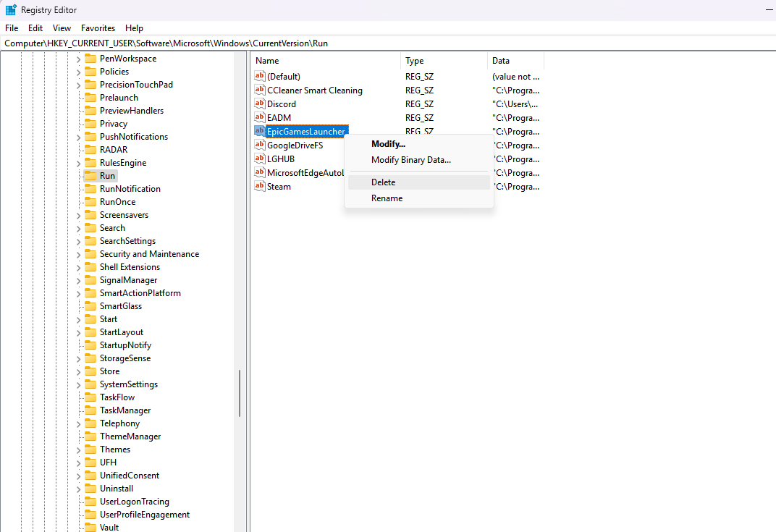Expand the SearchSettings key
The height and width of the screenshot is (532, 776).
click(x=78, y=242)
